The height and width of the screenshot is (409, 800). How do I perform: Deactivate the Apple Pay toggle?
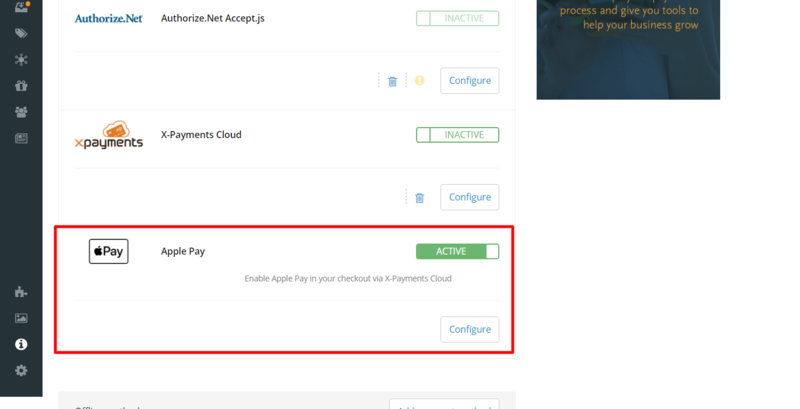pos(457,251)
